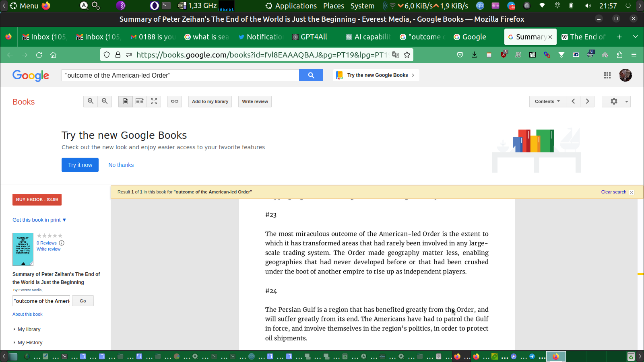This screenshot has width=644, height=362.
Task: Open the tracking protection shield
Action: [107, 55]
